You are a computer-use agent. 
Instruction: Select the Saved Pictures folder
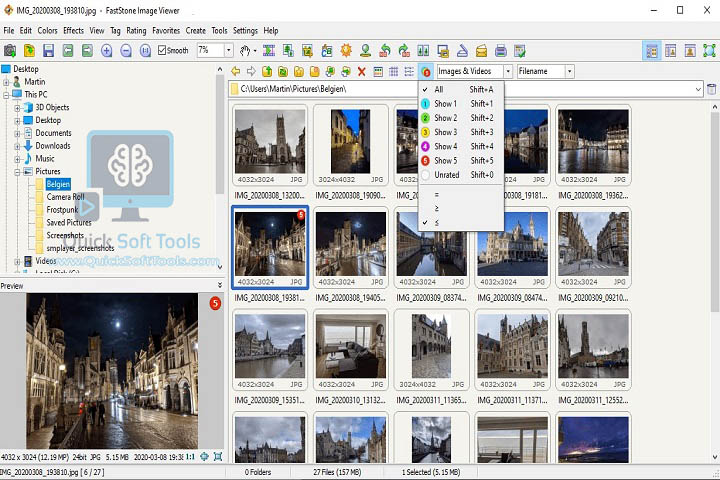tap(69, 222)
